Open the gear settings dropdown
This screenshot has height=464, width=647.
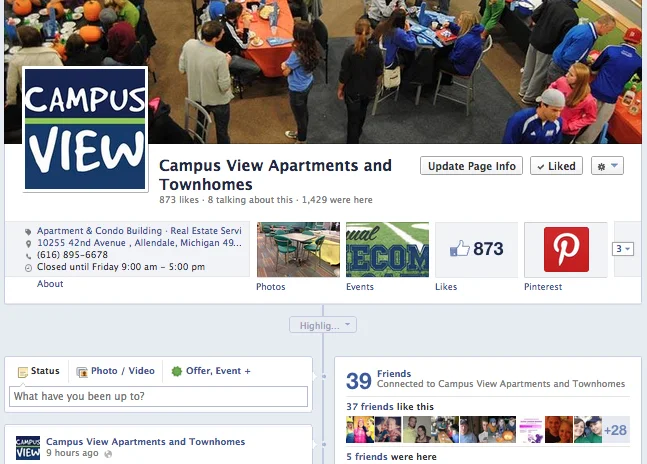pyautogui.click(x=607, y=166)
